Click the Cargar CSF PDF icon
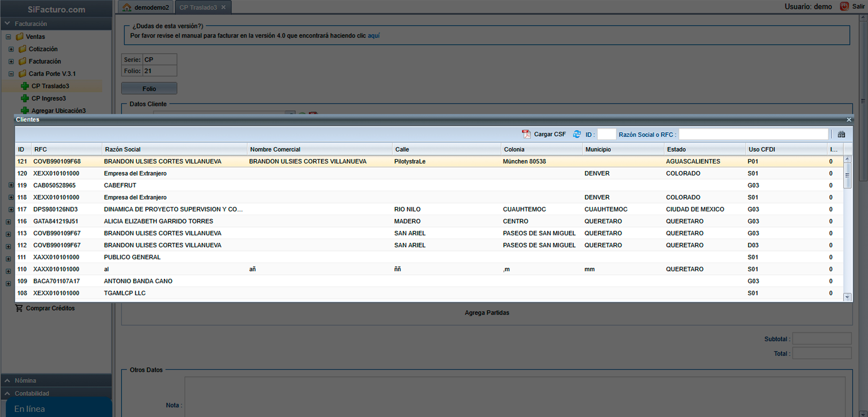This screenshot has width=868, height=417. 526,134
